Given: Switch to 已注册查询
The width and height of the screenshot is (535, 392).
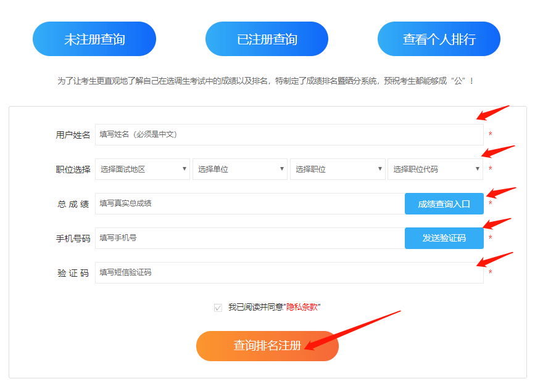Looking at the screenshot, I should 267,38.
